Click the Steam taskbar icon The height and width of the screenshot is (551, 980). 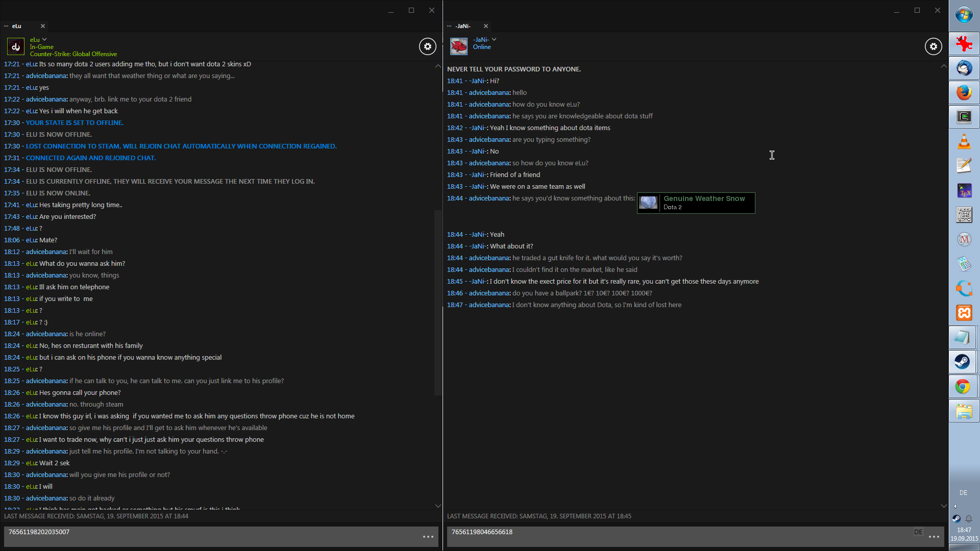(963, 362)
